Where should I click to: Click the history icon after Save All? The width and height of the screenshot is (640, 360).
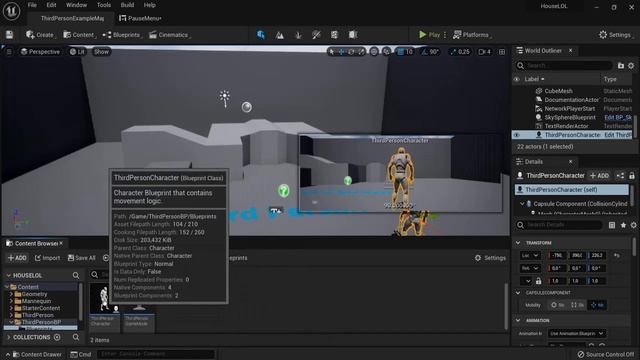[x=106, y=258]
